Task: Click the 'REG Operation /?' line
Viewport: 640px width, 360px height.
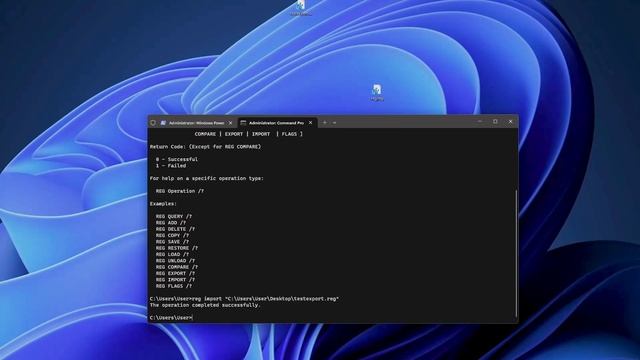Action: pyautogui.click(x=180, y=191)
